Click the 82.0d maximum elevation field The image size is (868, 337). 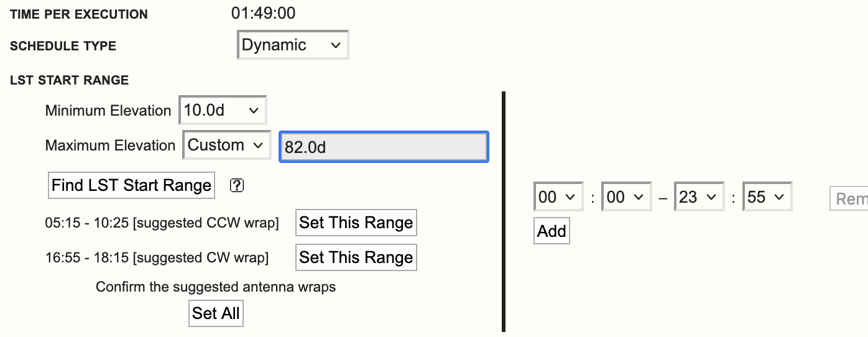384,147
